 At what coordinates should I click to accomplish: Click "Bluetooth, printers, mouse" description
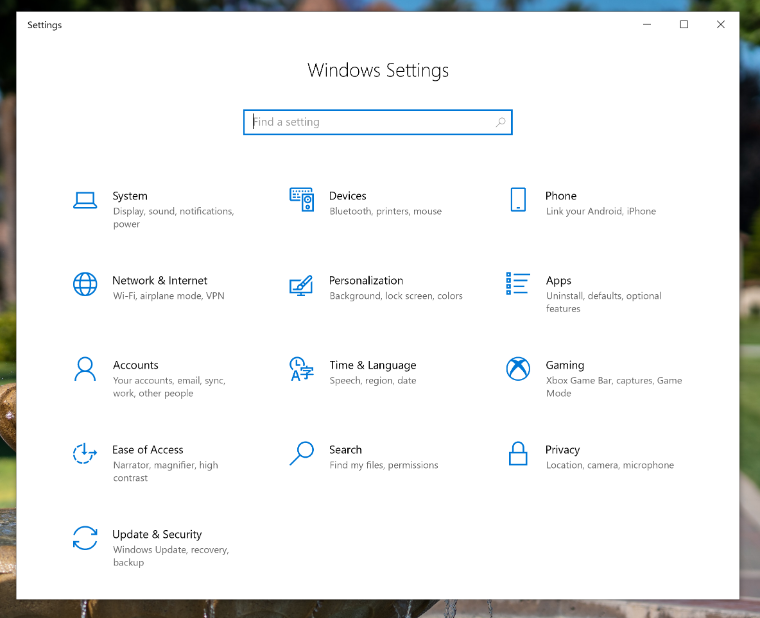click(x=386, y=211)
